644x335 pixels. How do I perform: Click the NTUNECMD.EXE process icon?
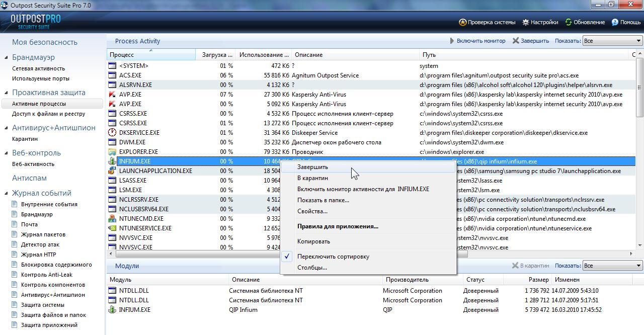point(112,219)
